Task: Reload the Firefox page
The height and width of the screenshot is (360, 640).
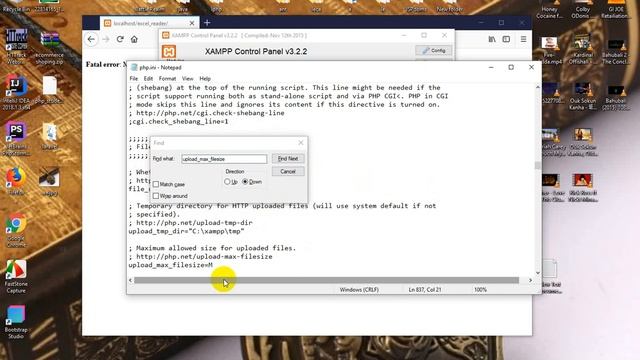Action: [x=120, y=39]
